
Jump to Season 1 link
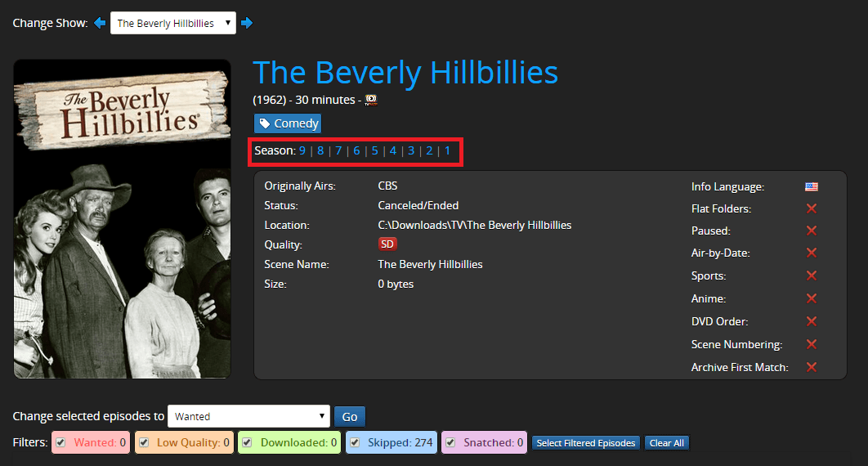click(x=447, y=150)
